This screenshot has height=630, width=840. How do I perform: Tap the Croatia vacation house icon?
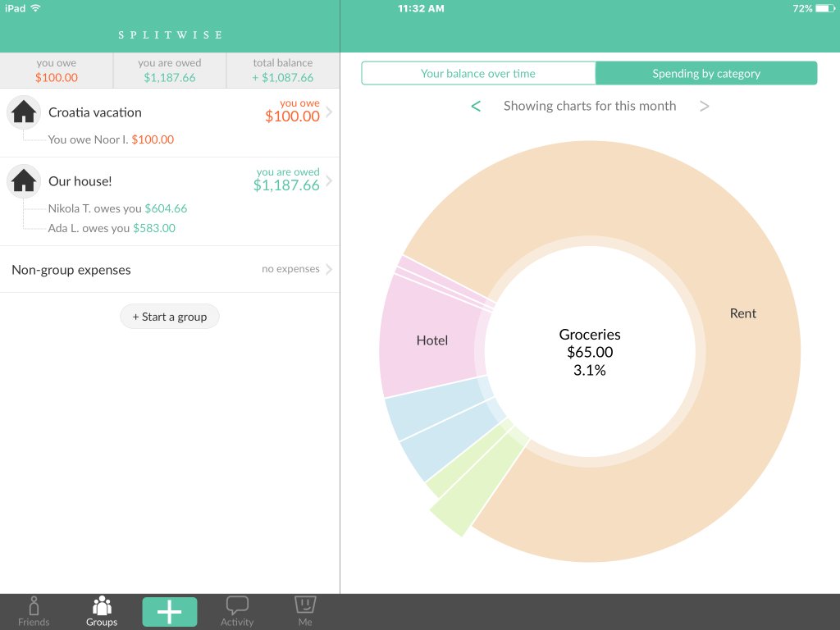[x=24, y=112]
